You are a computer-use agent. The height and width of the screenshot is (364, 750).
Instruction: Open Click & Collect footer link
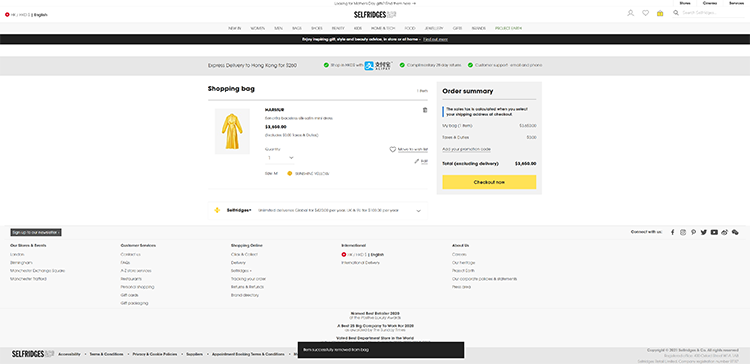coord(244,254)
